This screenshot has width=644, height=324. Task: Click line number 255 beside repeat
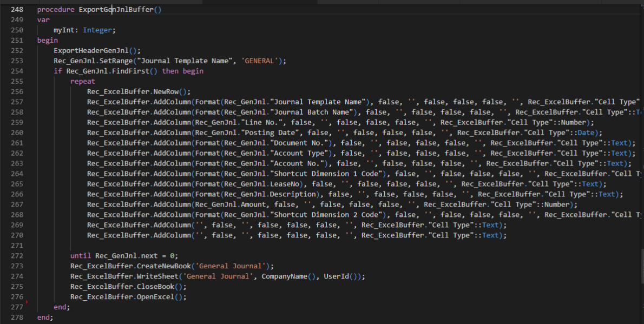(x=17, y=82)
